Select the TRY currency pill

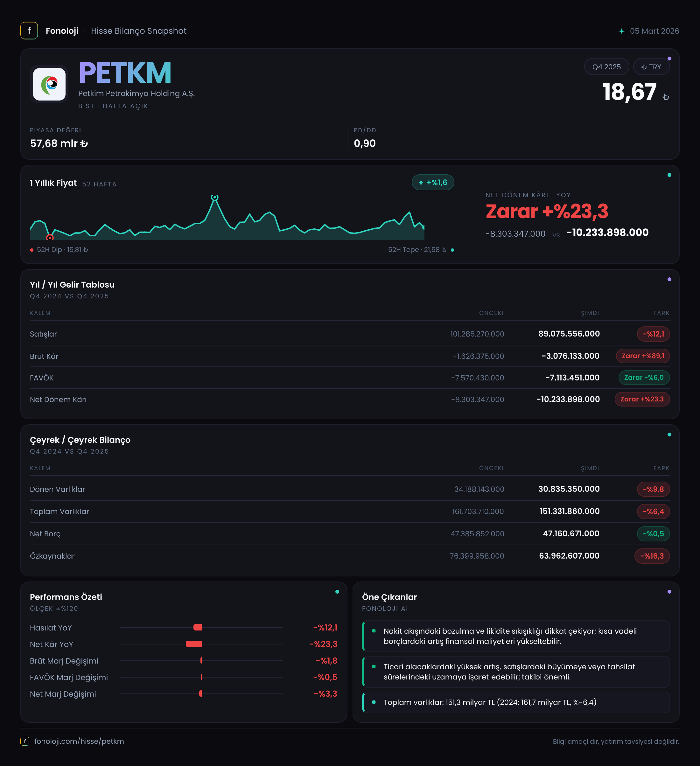651,67
